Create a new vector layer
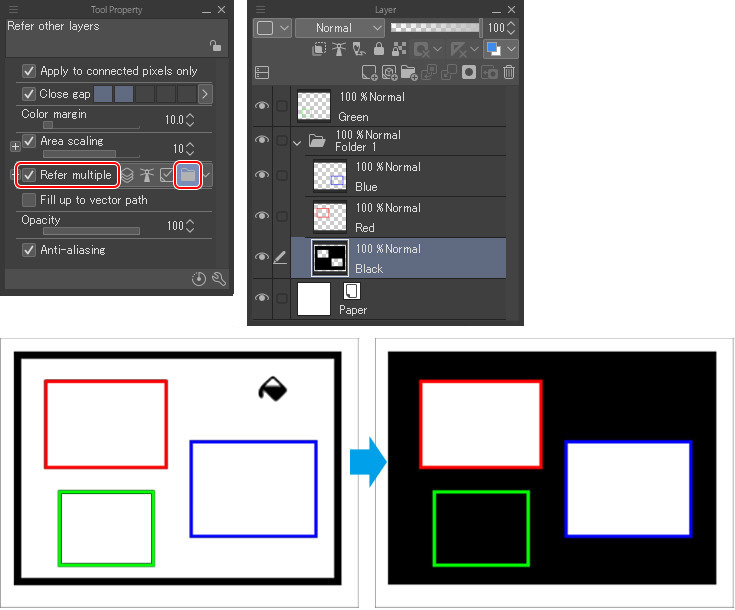Viewport: 735px width, 610px height. (390, 73)
